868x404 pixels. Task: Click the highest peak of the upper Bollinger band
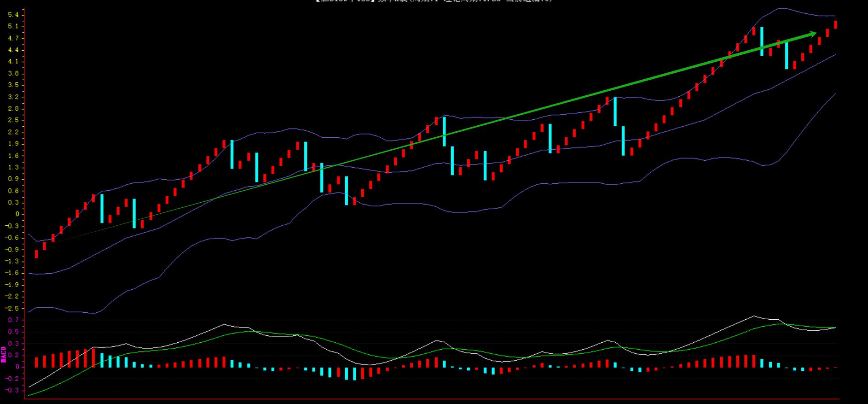(x=779, y=8)
